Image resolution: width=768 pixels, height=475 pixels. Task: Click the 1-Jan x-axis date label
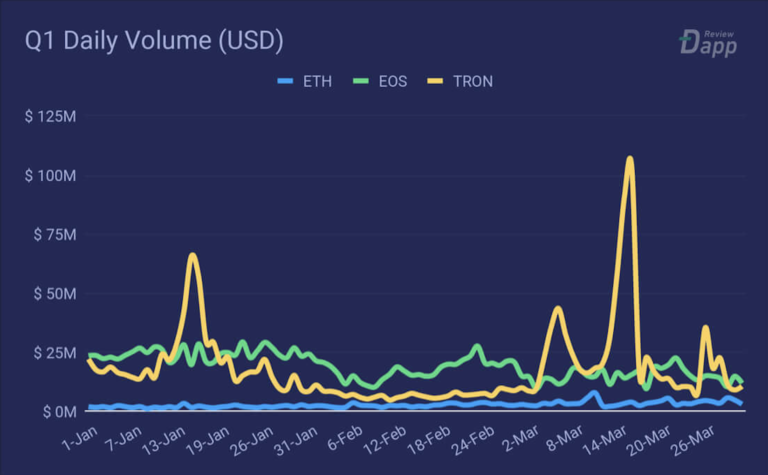[x=76, y=438]
